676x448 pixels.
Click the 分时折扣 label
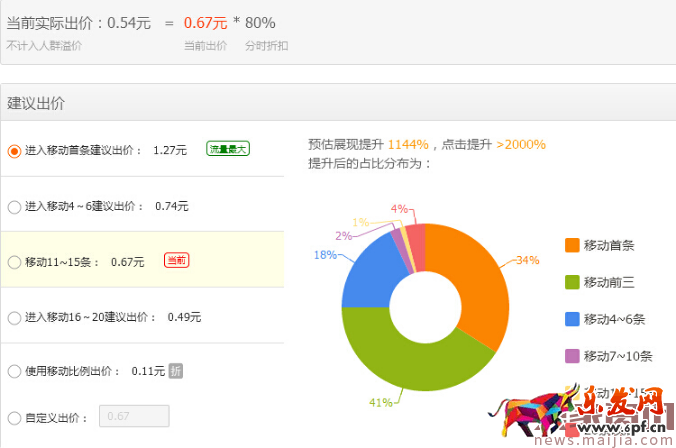[x=266, y=46]
